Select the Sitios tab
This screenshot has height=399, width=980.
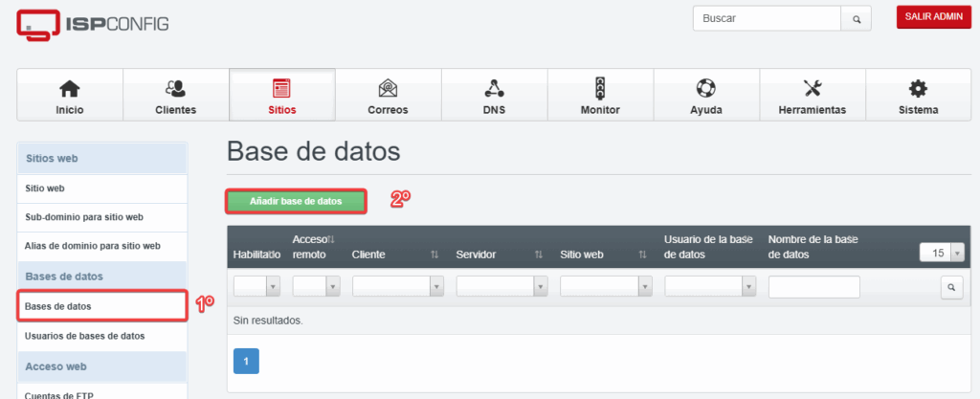tap(282, 95)
